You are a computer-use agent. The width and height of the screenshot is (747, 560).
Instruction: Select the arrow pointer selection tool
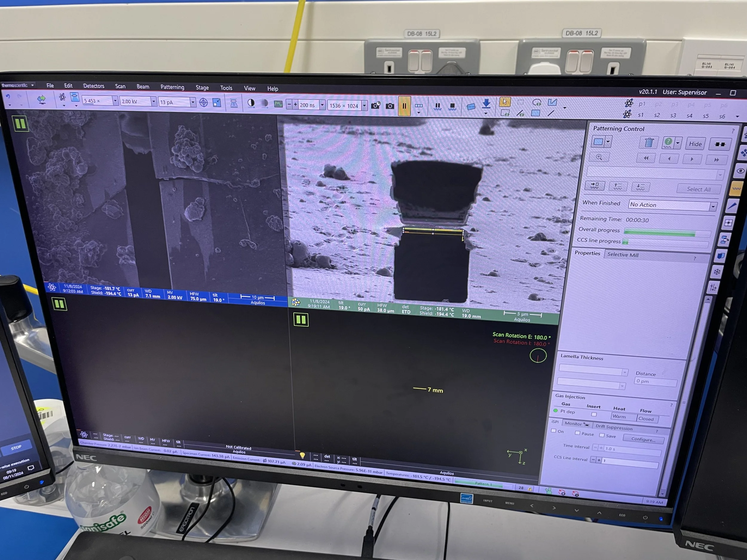tap(505, 102)
